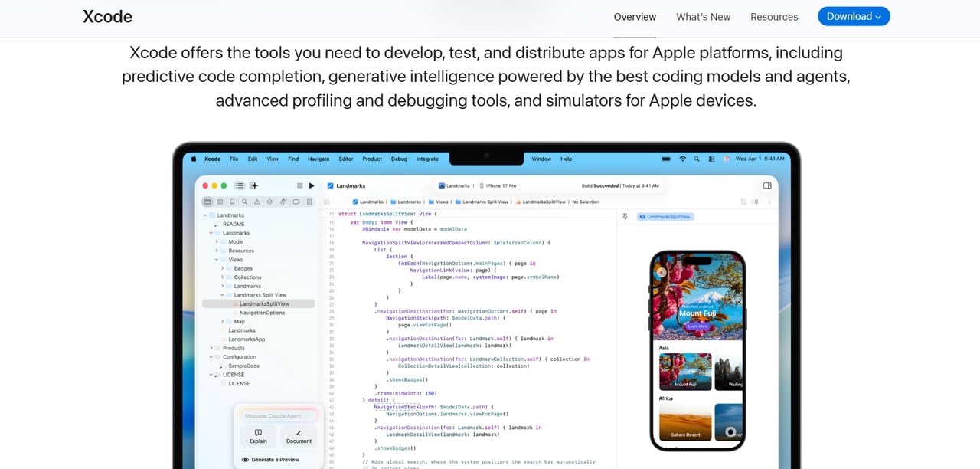Toggle the navigator list icon in toolbar

click(x=240, y=185)
